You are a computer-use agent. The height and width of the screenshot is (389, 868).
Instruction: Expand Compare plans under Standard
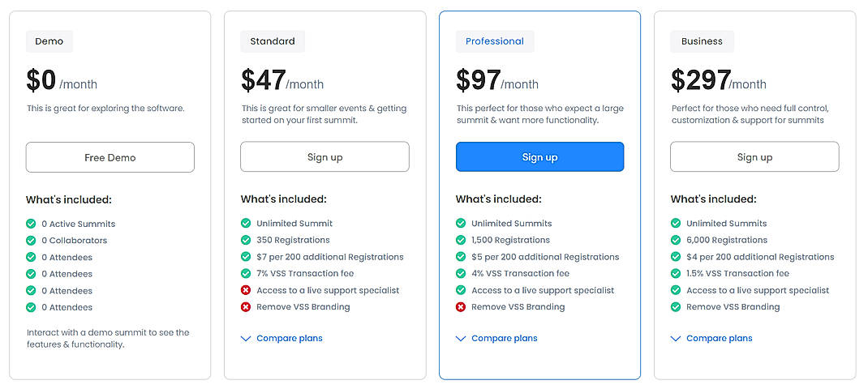click(x=281, y=338)
